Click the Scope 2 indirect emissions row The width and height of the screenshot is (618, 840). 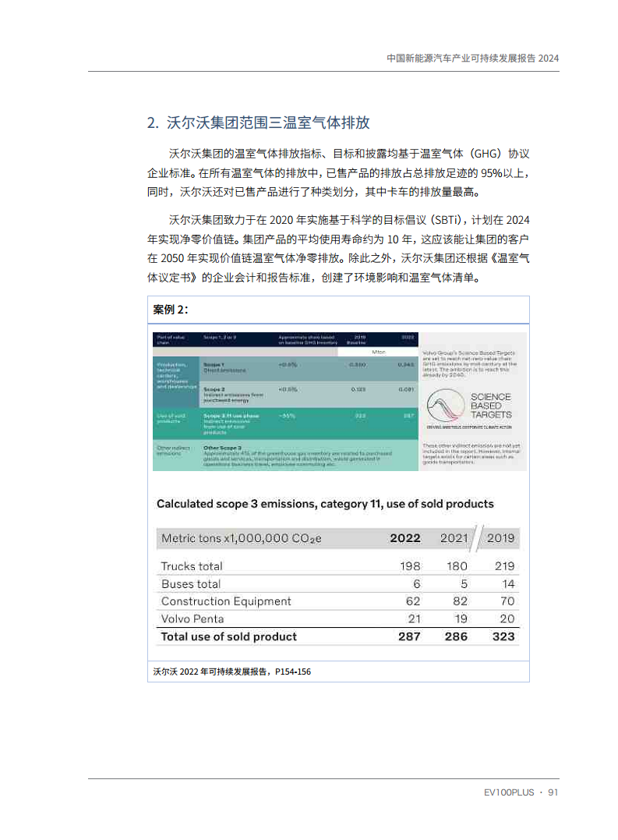tap(309, 395)
